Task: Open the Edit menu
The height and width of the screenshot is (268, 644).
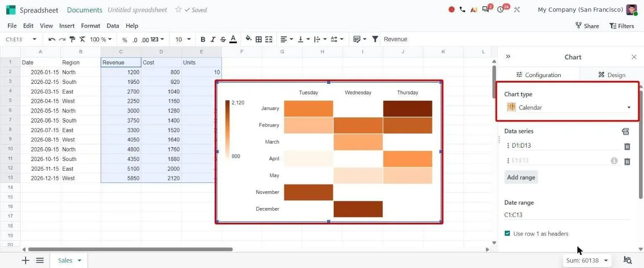Action: pyautogui.click(x=28, y=26)
